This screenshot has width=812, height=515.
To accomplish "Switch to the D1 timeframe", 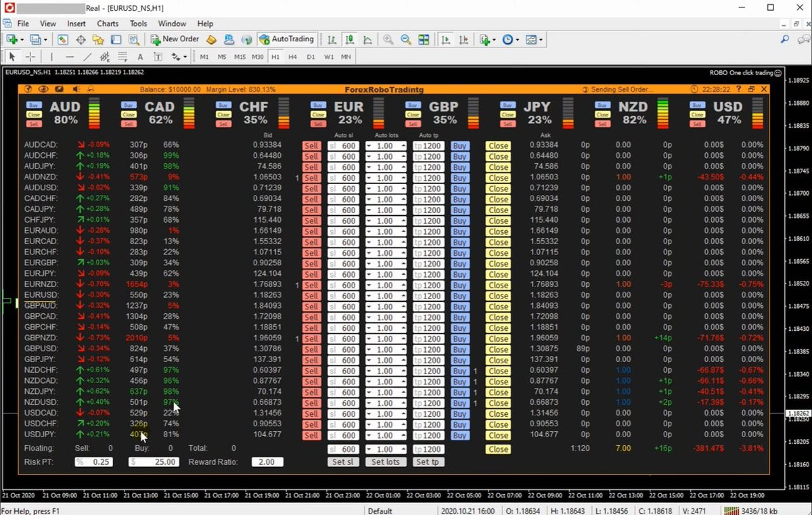I will pyautogui.click(x=311, y=57).
